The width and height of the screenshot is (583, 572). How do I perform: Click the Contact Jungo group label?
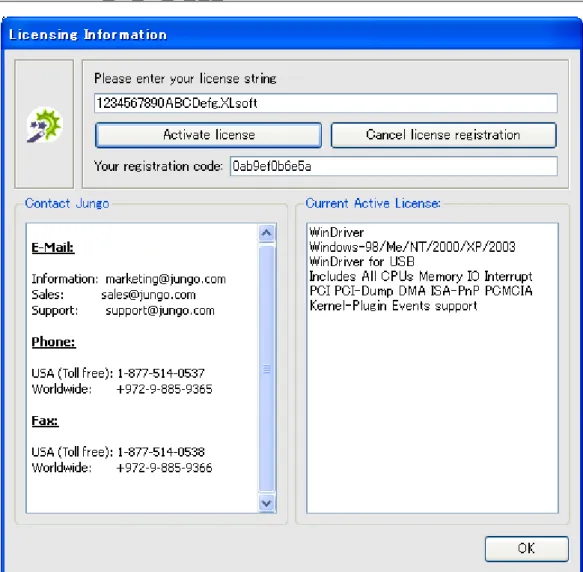pyautogui.click(x=67, y=203)
